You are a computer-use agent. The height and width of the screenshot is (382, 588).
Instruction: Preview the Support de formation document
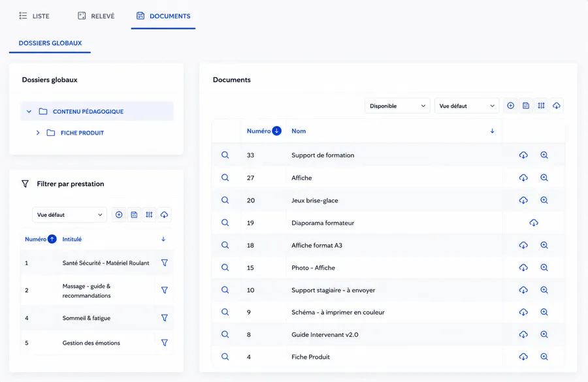pyautogui.click(x=544, y=155)
